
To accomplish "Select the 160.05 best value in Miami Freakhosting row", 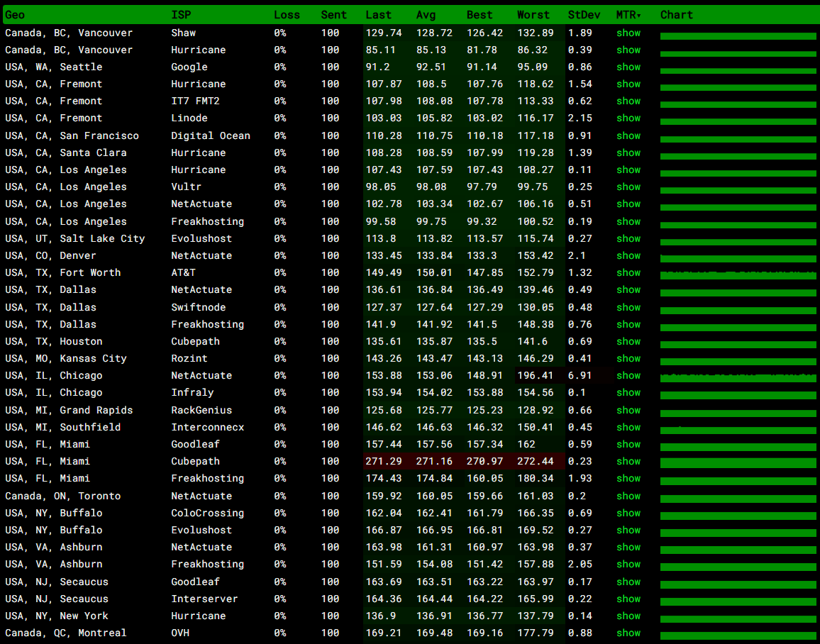I will point(484,478).
